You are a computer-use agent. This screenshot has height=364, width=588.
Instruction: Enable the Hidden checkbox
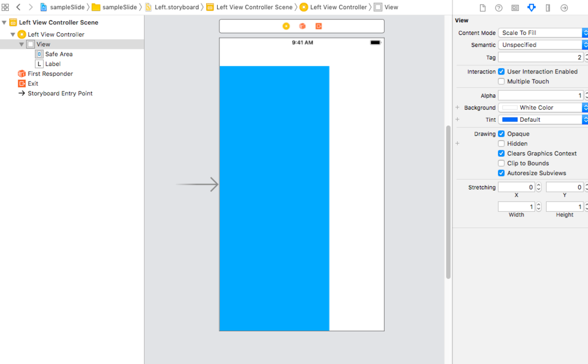501,144
